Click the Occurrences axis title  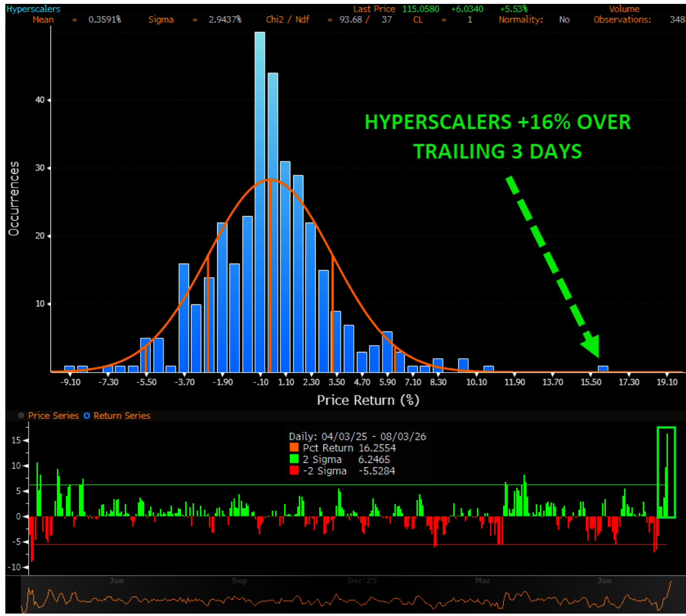(x=14, y=199)
